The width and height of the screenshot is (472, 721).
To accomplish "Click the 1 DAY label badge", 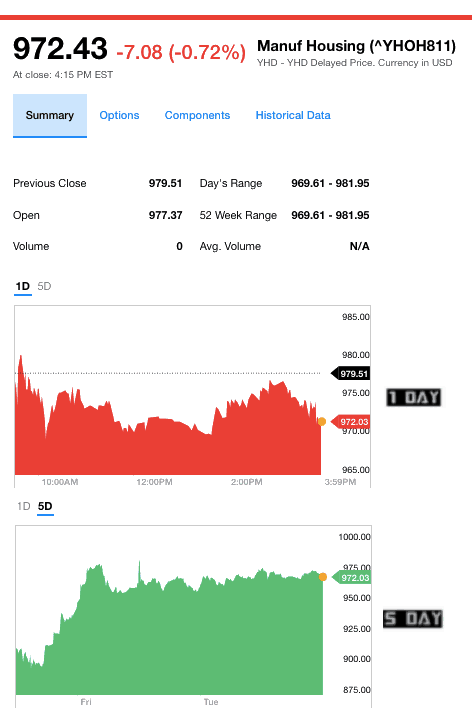I will 414,397.
